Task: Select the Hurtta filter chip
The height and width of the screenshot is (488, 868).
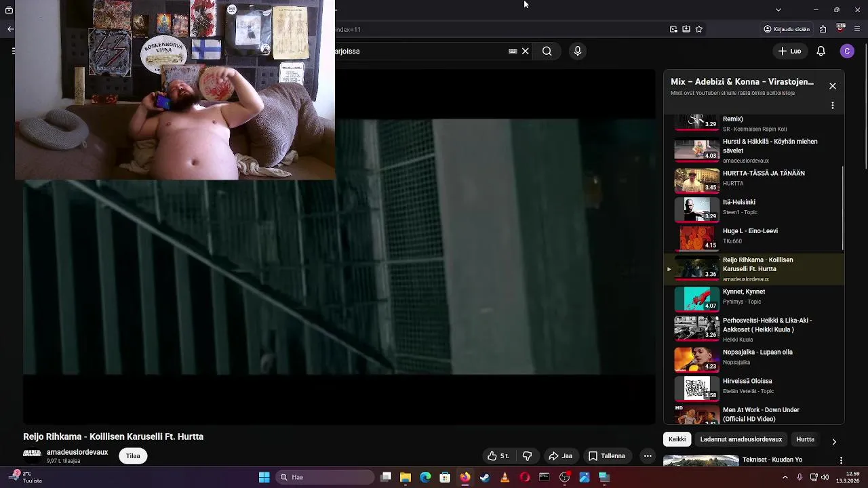Action: (805, 439)
